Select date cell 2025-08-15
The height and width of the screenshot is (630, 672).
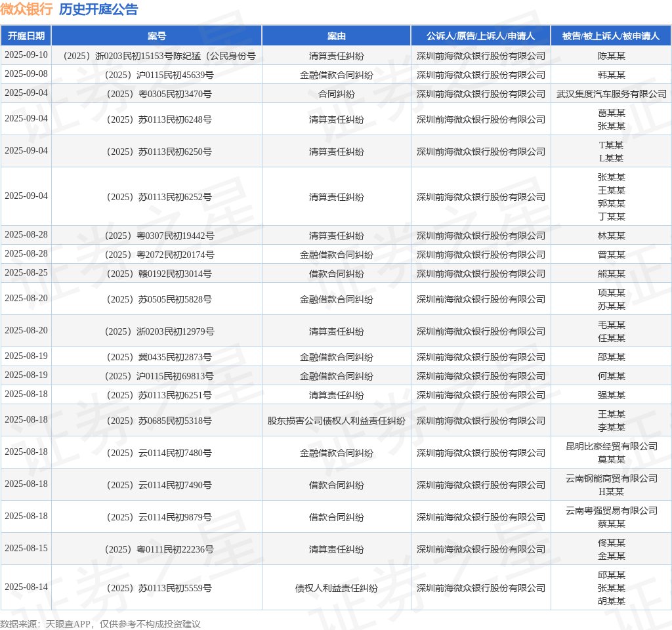pos(26,549)
